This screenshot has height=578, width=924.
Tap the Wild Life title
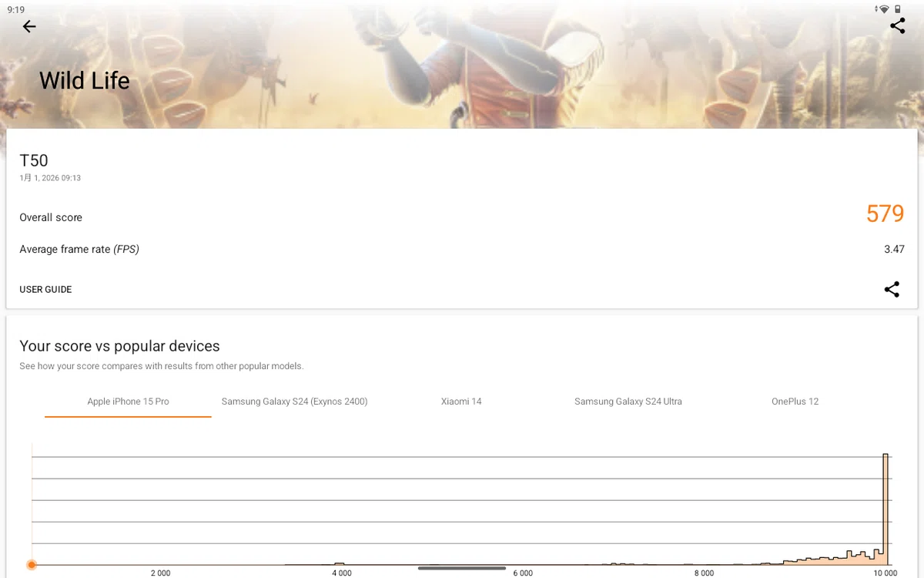85,81
